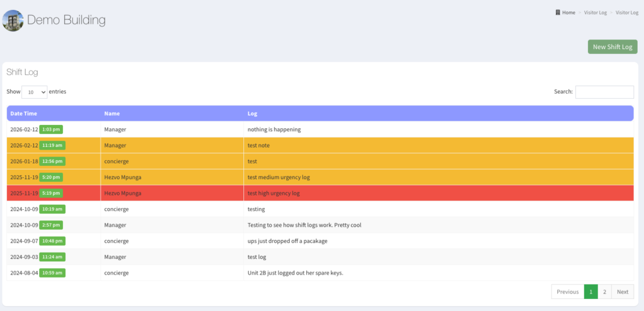Click the Shift Log panel heading
The width and height of the screenshot is (644, 311).
pyautogui.click(x=22, y=73)
